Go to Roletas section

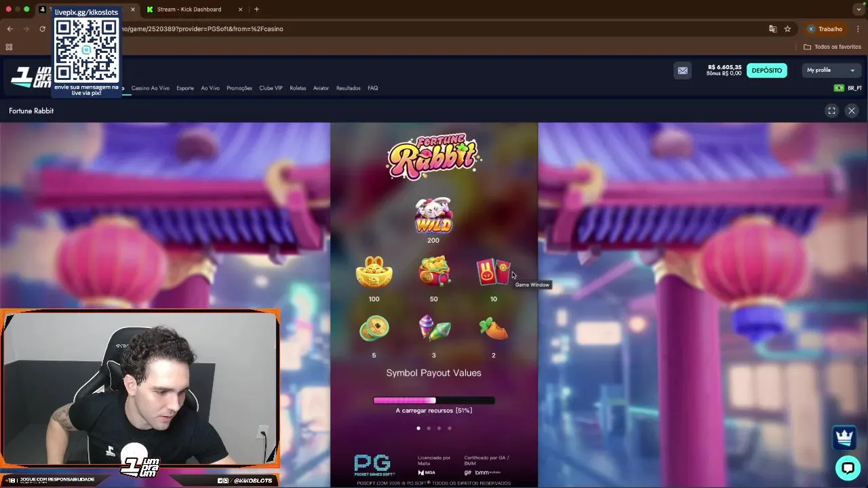298,88
